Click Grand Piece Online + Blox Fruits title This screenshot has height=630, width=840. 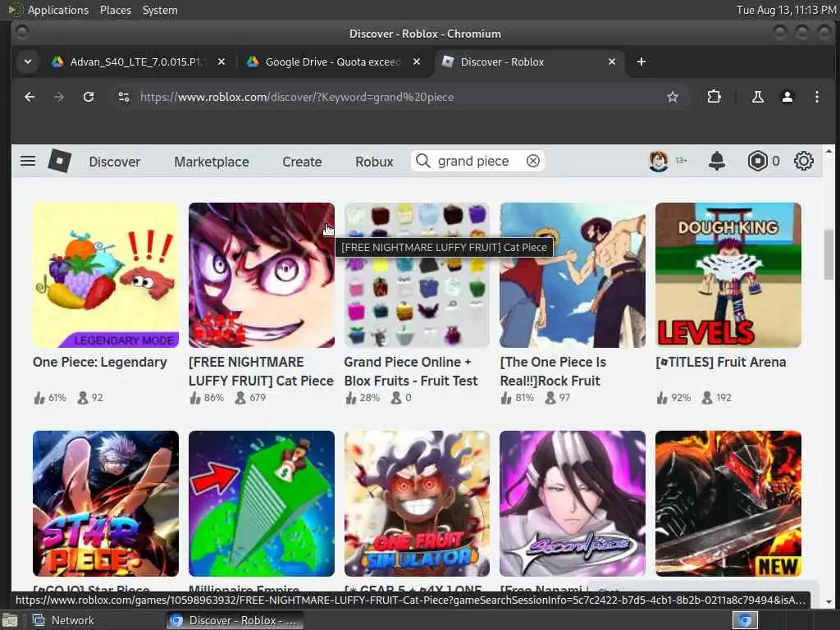[411, 372]
